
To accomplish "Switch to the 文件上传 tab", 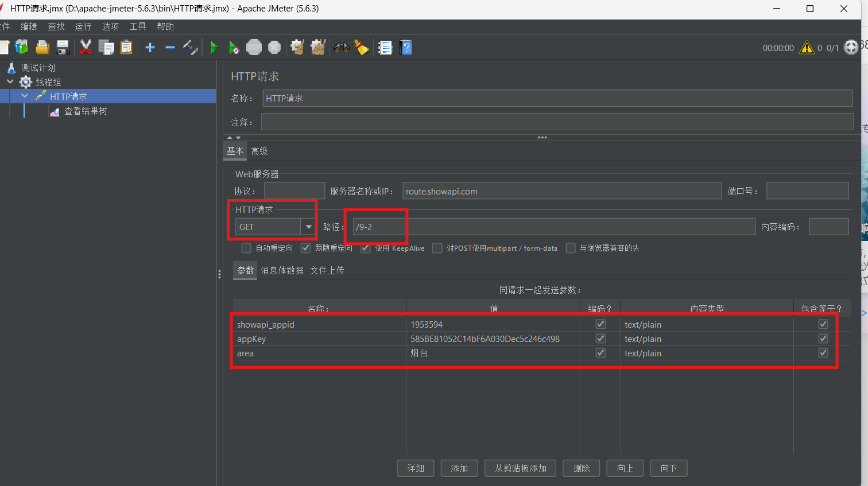I will click(327, 270).
